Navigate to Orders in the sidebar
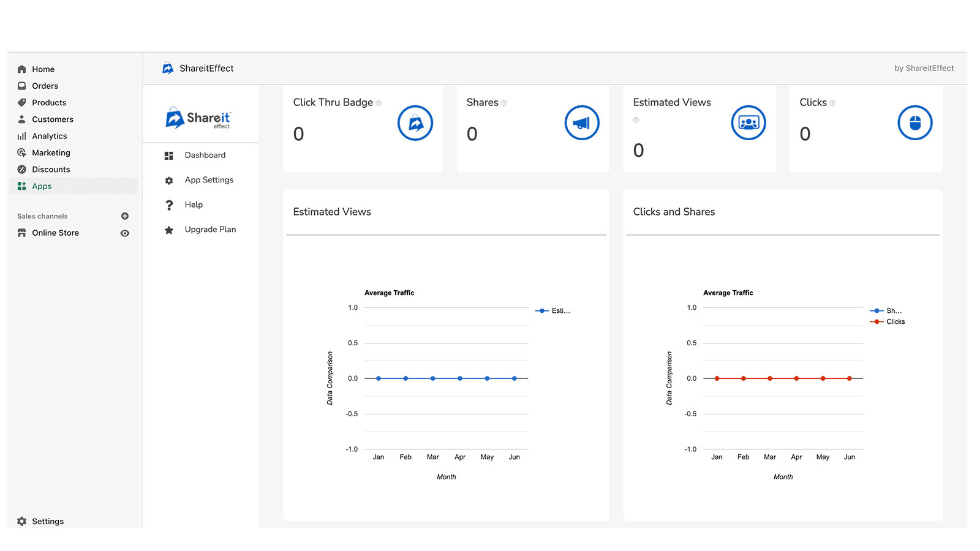 [45, 86]
